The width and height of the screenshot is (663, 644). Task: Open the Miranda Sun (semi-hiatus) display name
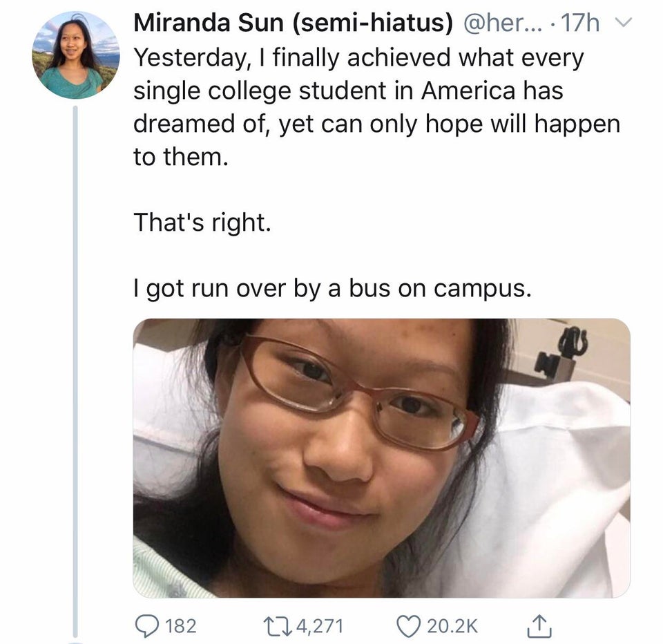tap(293, 23)
